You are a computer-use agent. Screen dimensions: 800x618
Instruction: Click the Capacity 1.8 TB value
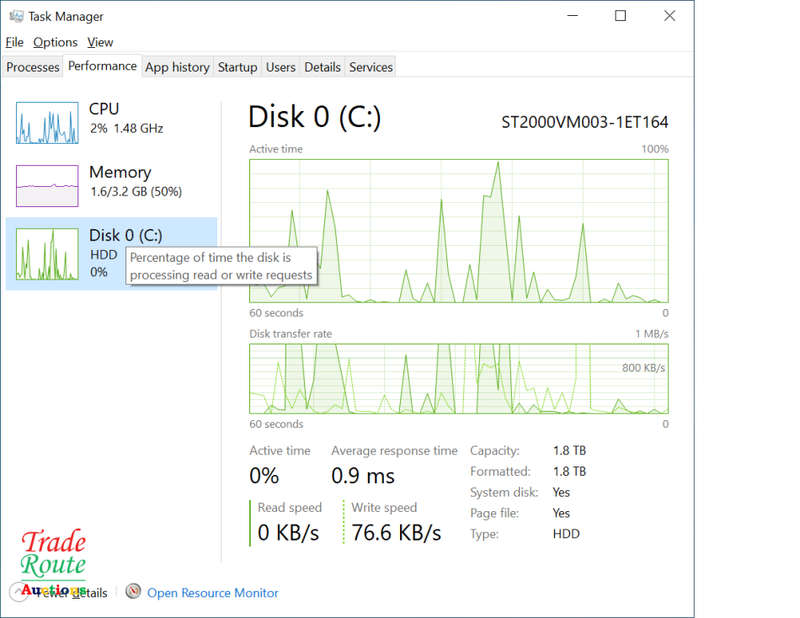pos(569,451)
